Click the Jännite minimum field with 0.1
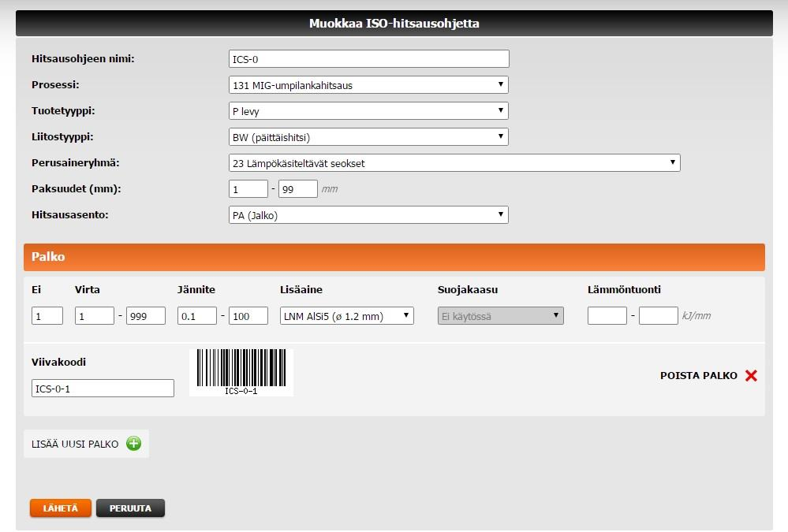The image size is (788, 532). [x=197, y=316]
